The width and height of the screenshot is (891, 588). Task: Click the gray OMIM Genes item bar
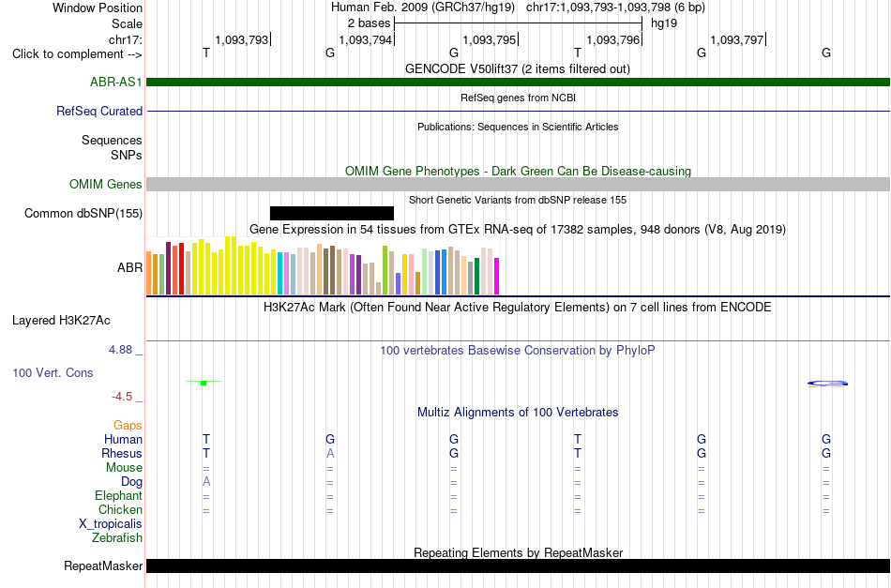click(x=518, y=184)
